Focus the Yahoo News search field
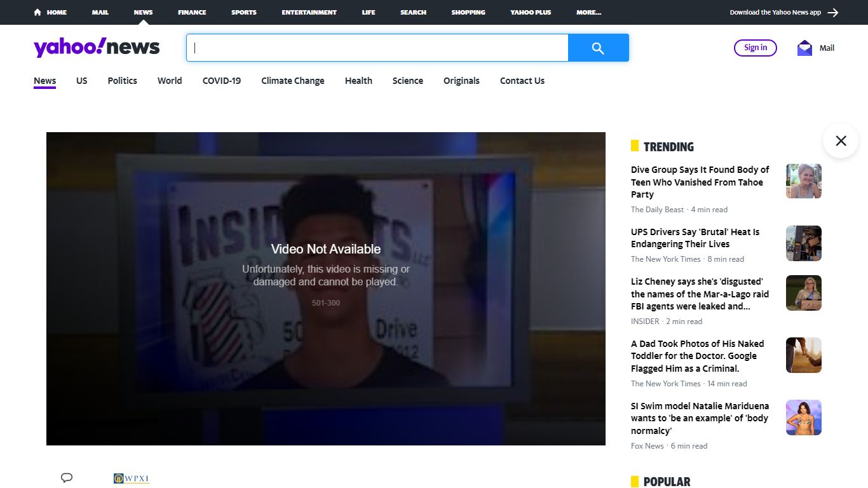The width and height of the screenshot is (868, 488). coord(377,48)
